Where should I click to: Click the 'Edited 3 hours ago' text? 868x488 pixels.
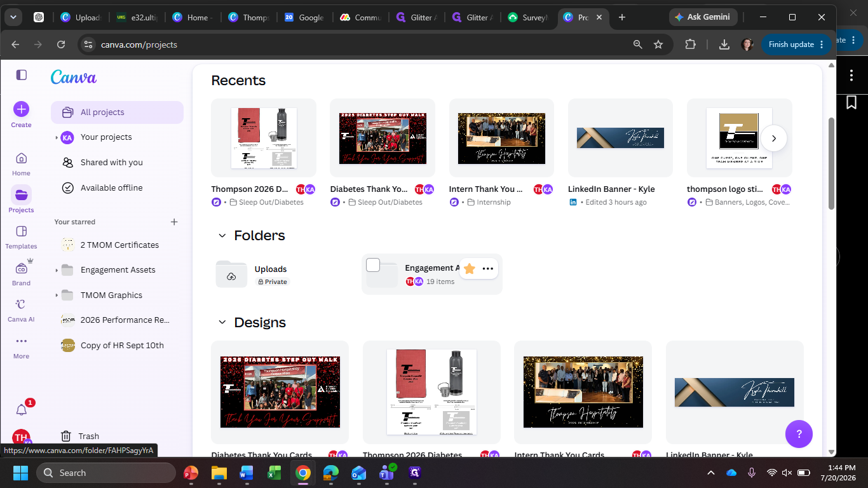[616, 203]
